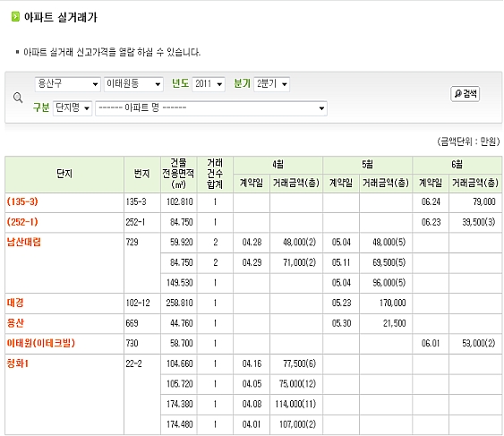504x436 pixels.
Task: Click the 5월 month header
Action: click(x=367, y=165)
